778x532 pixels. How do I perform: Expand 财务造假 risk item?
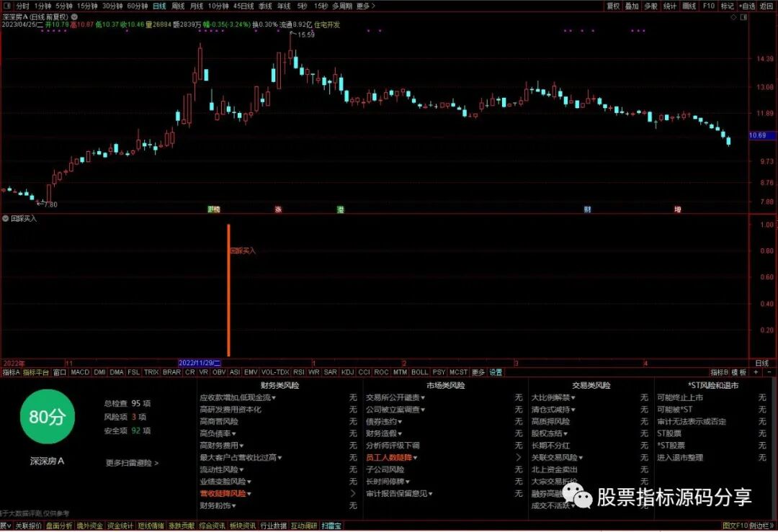[x=384, y=433]
